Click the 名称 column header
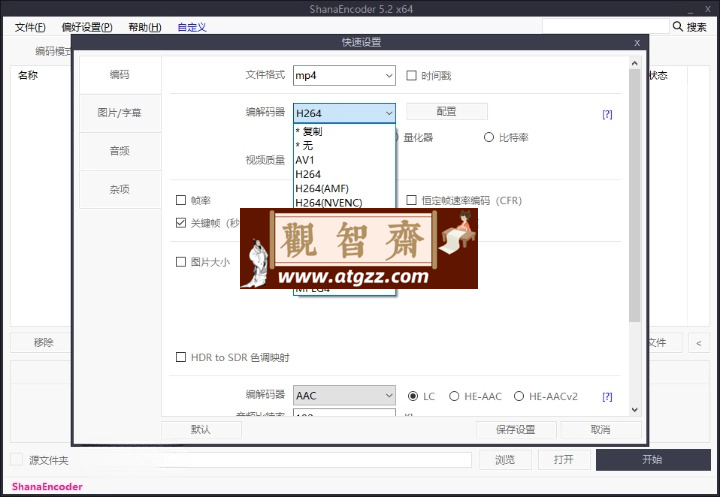720x497 pixels. pos(28,75)
